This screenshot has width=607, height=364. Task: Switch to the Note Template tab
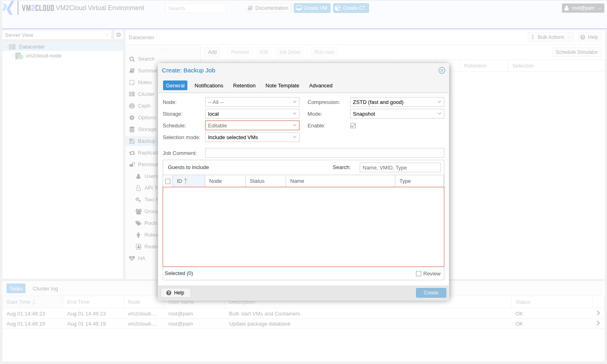[x=282, y=86]
